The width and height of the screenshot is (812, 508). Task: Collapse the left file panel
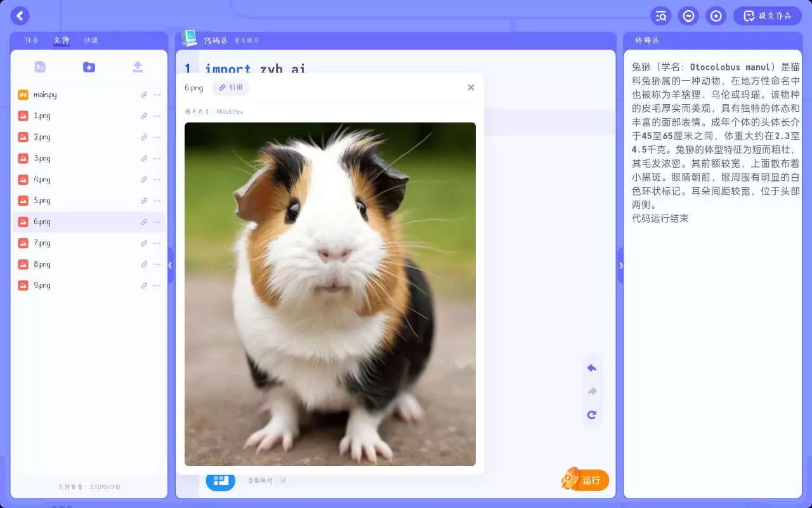click(x=170, y=265)
